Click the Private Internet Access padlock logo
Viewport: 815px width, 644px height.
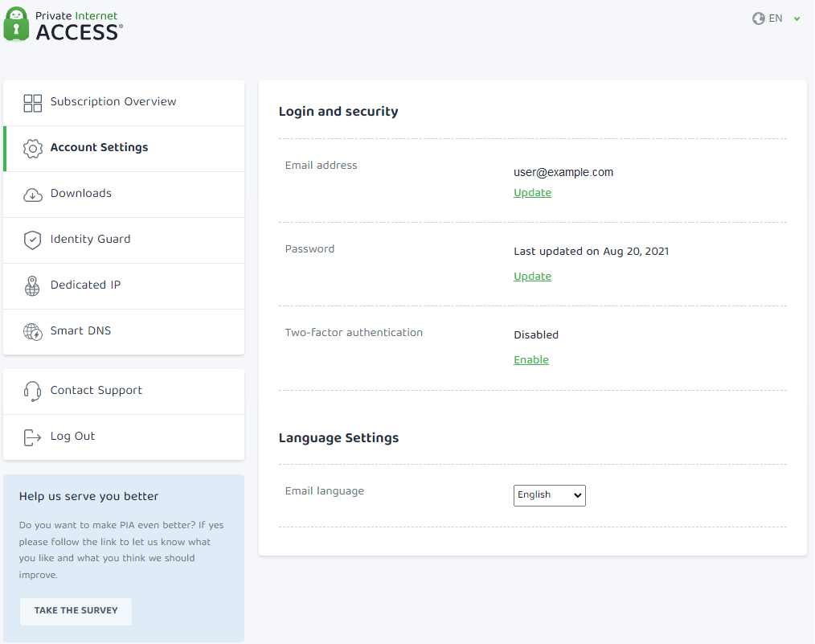click(16, 24)
